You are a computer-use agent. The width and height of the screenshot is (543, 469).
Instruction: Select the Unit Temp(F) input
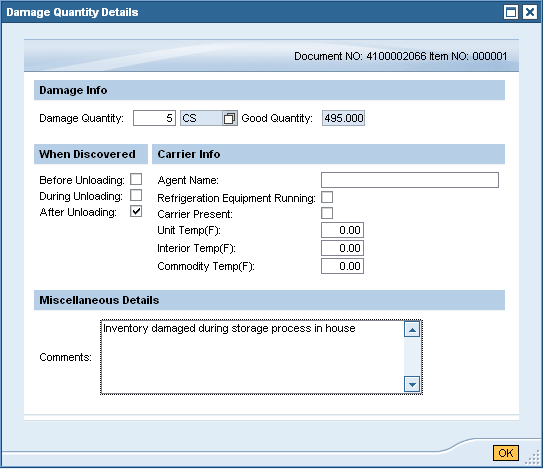342,230
